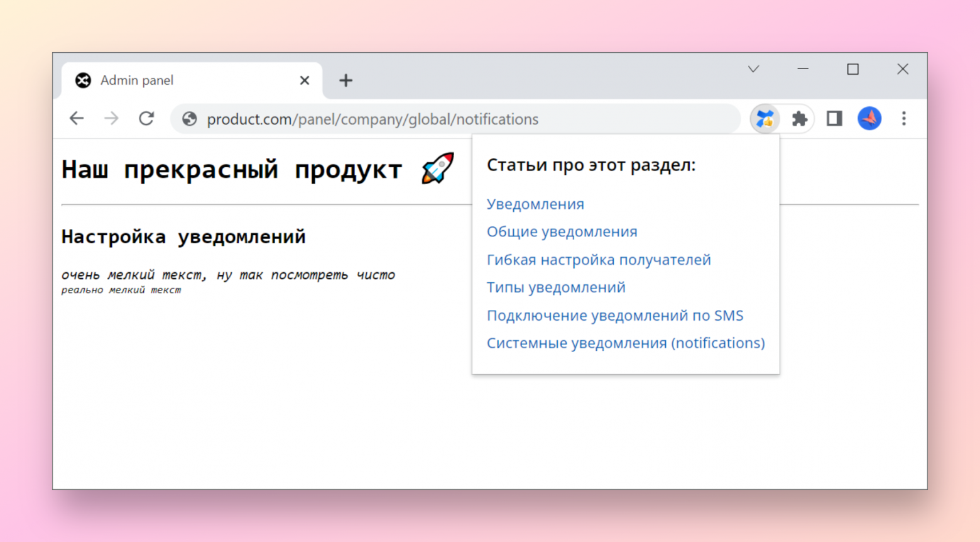Open the help articles extension icon
Screen dimensions: 980x542
(765, 118)
